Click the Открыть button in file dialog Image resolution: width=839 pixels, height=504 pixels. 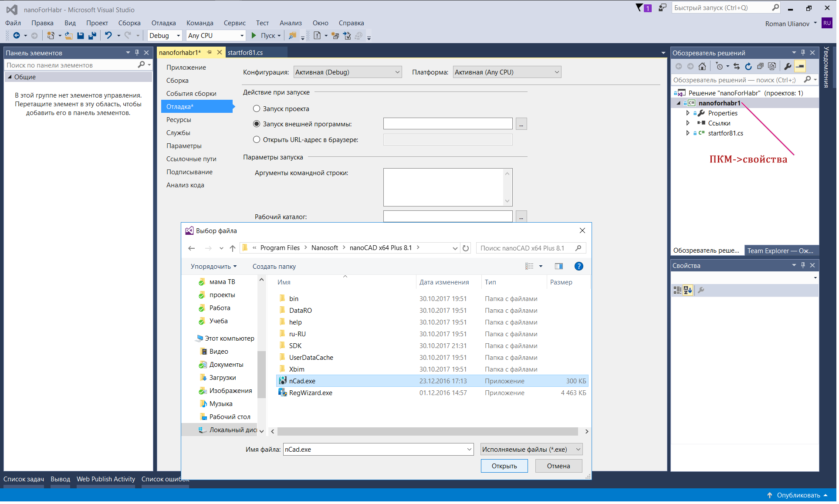click(x=504, y=466)
